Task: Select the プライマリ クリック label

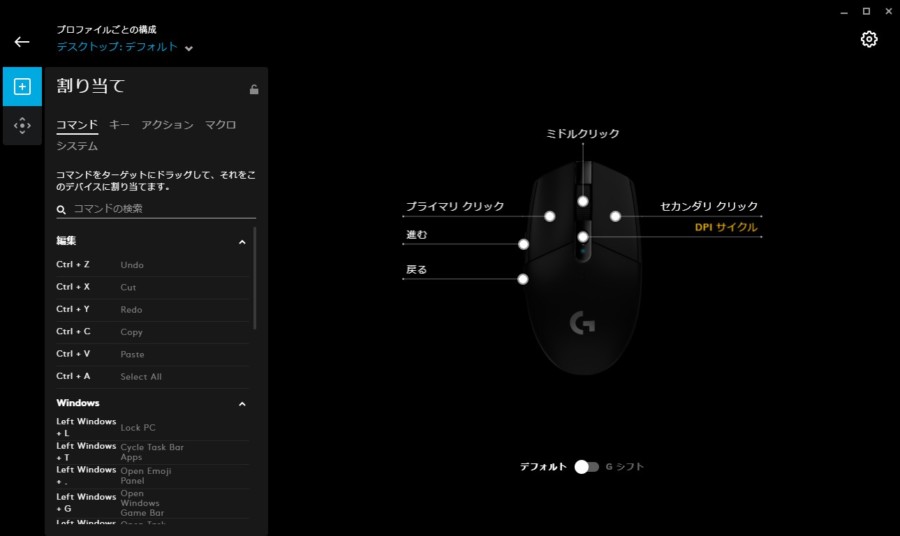Action: tap(454, 206)
